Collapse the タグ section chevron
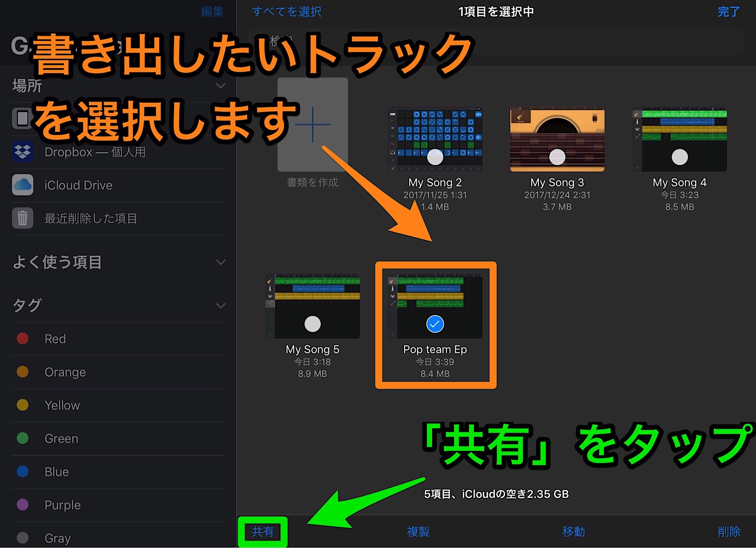Image resolution: width=756 pixels, height=548 pixels. pyautogui.click(x=221, y=306)
